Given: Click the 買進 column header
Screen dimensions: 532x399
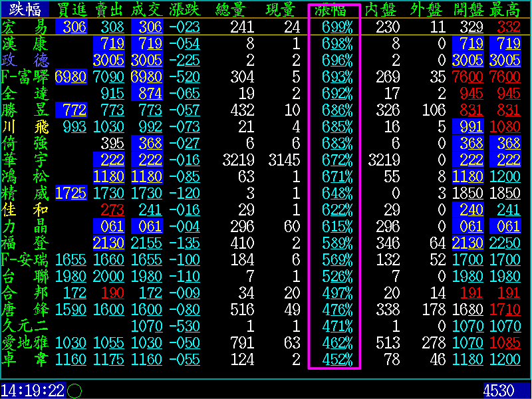Looking at the screenshot, I should point(72,9).
